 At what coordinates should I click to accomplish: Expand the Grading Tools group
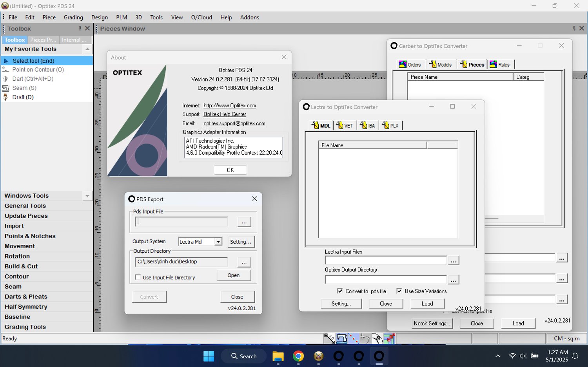tap(47, 327)
